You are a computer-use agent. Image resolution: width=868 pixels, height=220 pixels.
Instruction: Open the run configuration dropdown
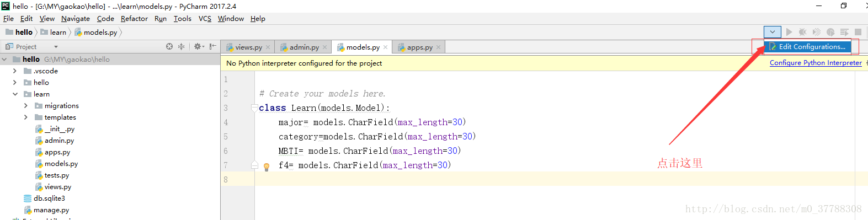pyautogui.click(x=773, y=32)
